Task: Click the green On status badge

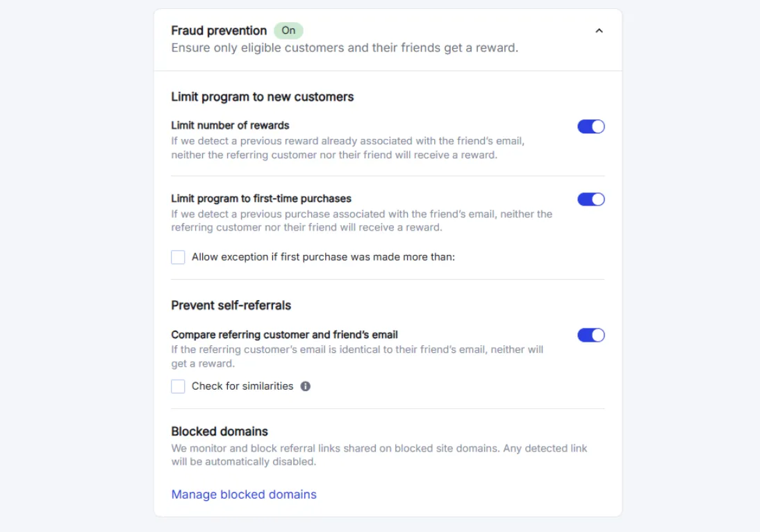Action: (288, 31)
